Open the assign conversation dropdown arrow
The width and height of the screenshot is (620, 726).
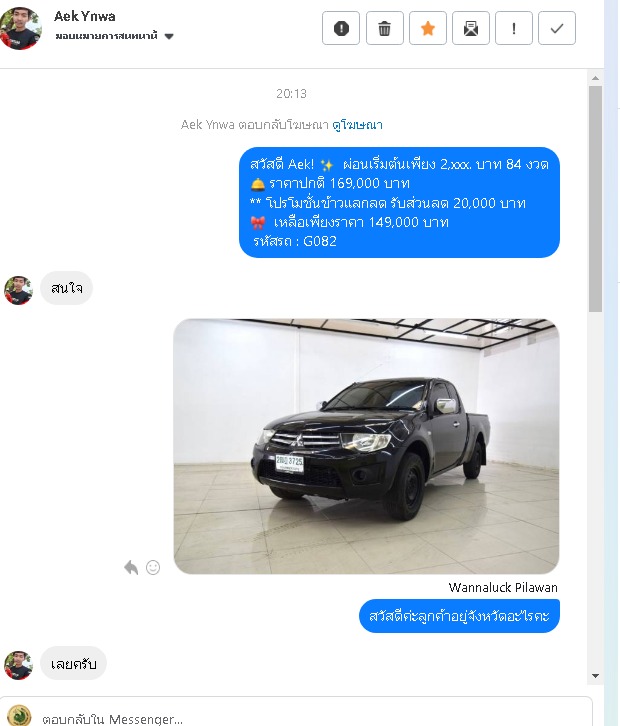[x=169, y=36]
